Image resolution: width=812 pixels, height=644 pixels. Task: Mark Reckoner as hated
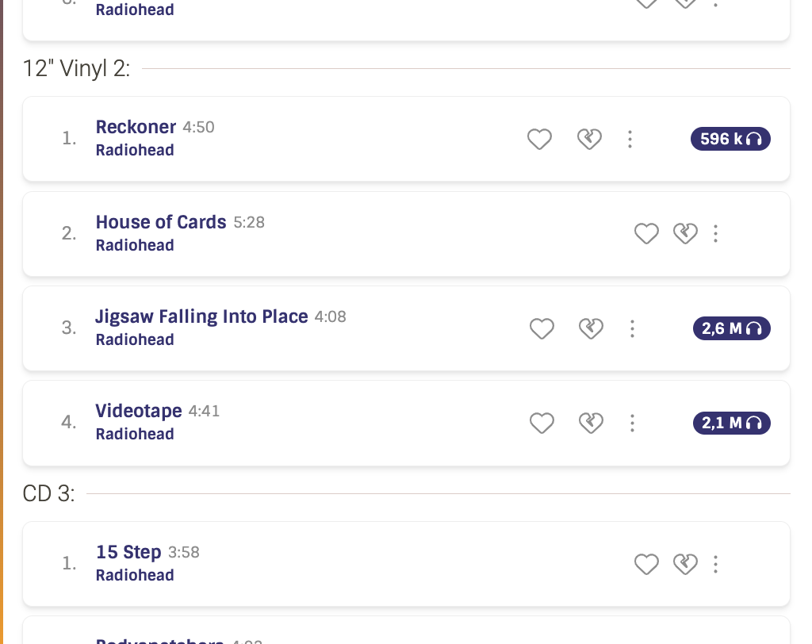pyautogui.click(x=588, y=140)
